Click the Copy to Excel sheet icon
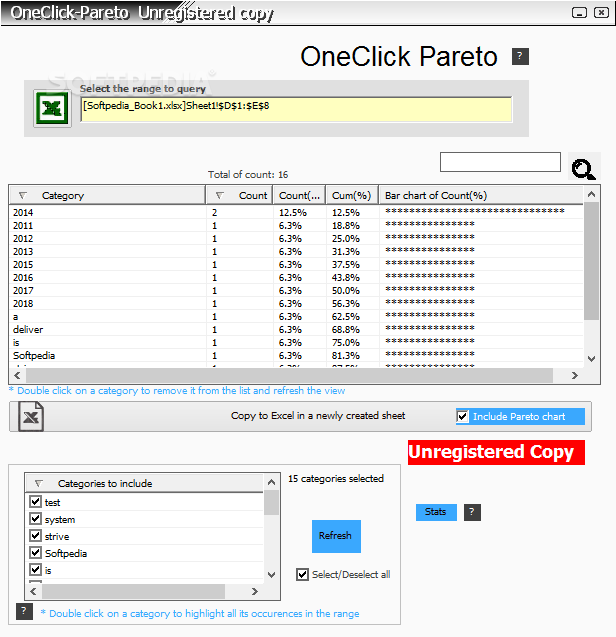 31,416
